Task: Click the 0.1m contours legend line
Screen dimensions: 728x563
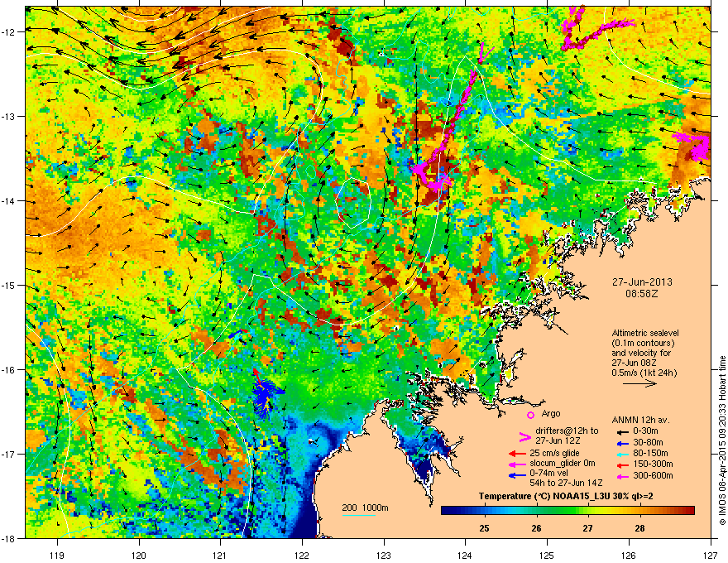Action: pyautogui.click(x=643, y=344)
